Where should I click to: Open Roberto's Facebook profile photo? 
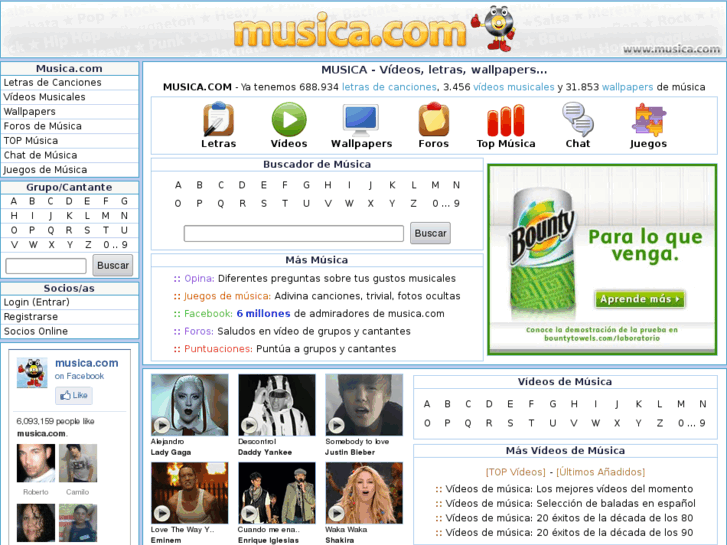[x=36, y=463]
